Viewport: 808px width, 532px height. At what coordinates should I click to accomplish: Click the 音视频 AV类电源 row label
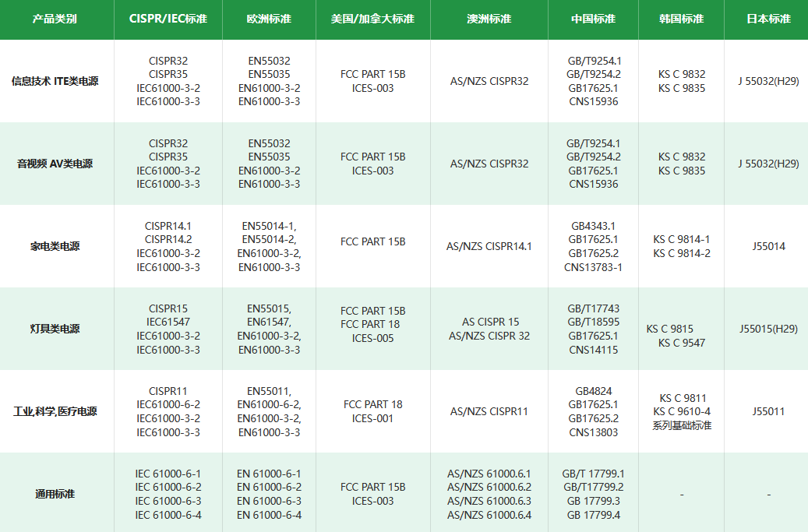(x=55, y=164)
